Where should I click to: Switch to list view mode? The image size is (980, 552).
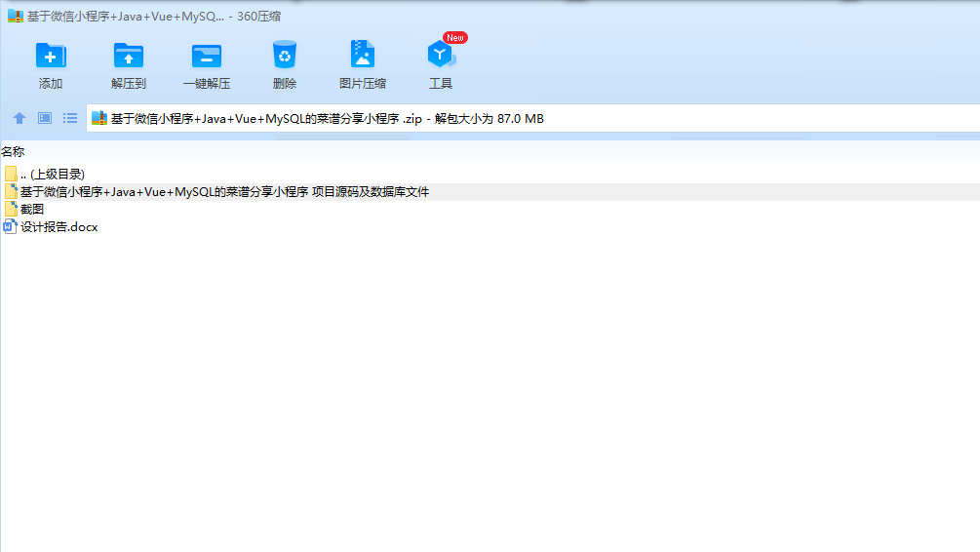[70, 118]
